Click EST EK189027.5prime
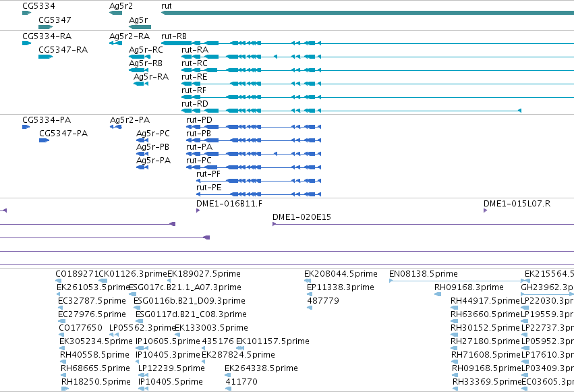This screenshot has width=574, height=392. (204, 274)
